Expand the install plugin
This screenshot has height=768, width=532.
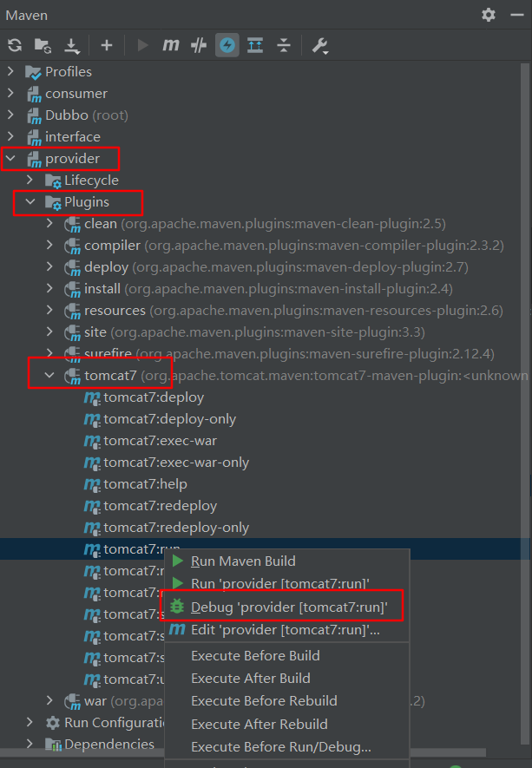pos(49,288)
